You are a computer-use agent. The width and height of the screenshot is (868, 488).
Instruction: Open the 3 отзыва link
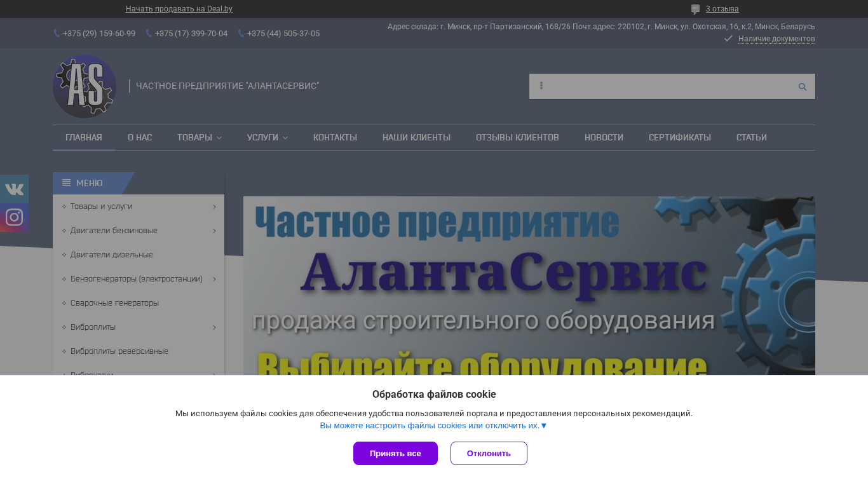click(722, 9)
